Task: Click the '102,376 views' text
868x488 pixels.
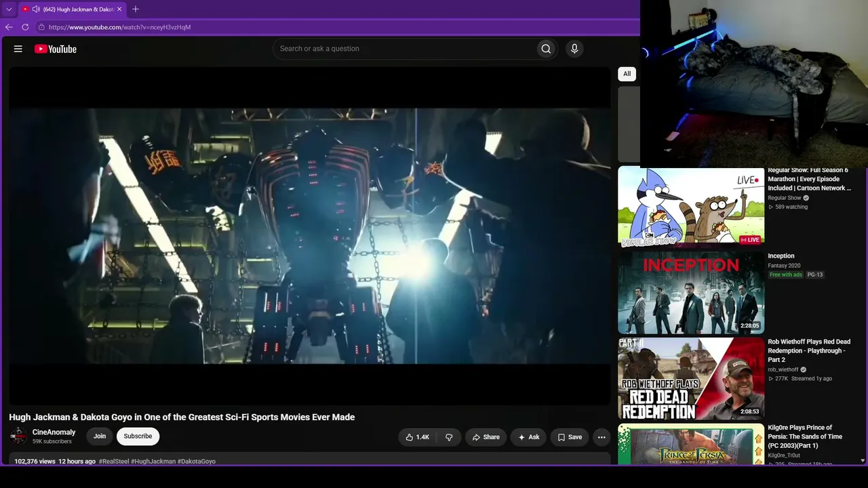Action: click(x=35, y=462)
